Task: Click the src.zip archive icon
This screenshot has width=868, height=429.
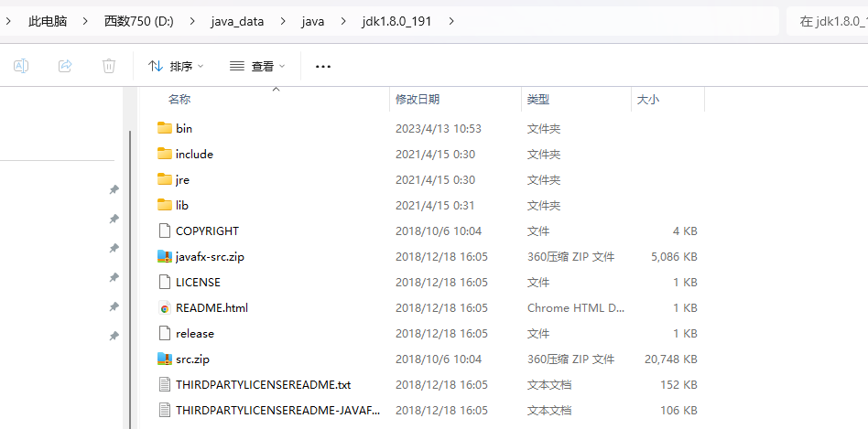Action: pos(165,359)
